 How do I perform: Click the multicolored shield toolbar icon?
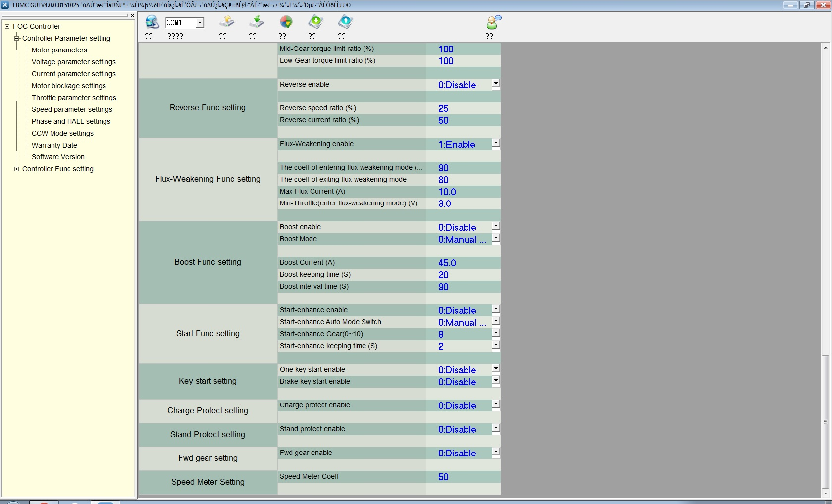click(x=286, y=22)
